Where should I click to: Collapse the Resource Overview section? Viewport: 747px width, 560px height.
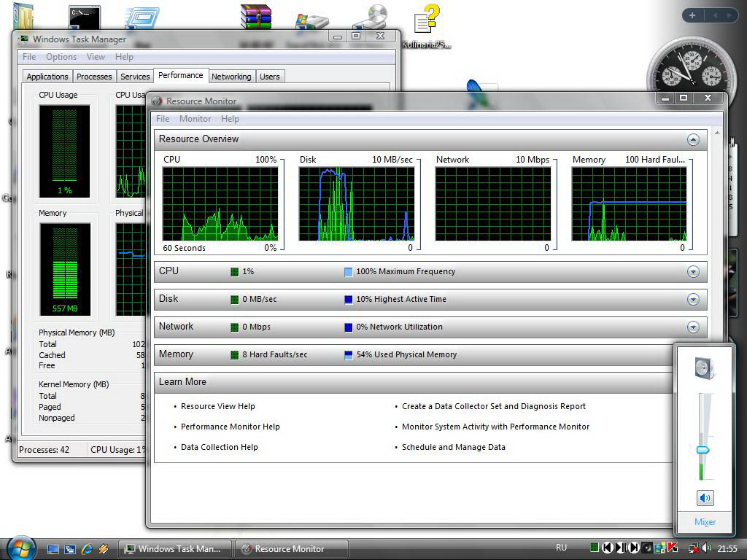pos(693,139)
